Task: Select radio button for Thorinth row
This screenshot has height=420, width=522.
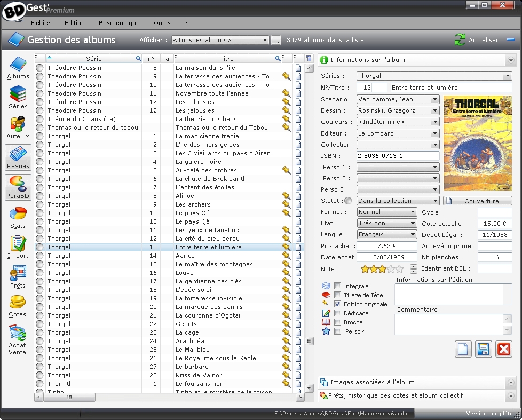Action: click(x=39, y=384)
